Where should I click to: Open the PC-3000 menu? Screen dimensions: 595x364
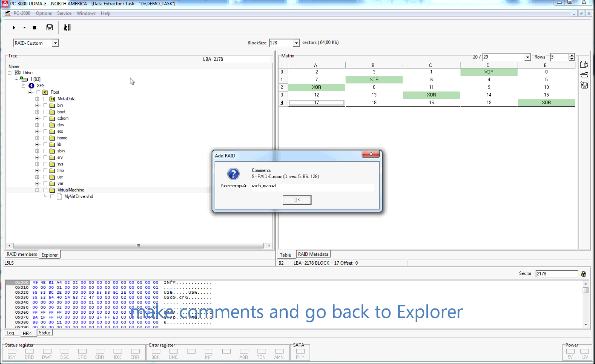coord(22,13)
